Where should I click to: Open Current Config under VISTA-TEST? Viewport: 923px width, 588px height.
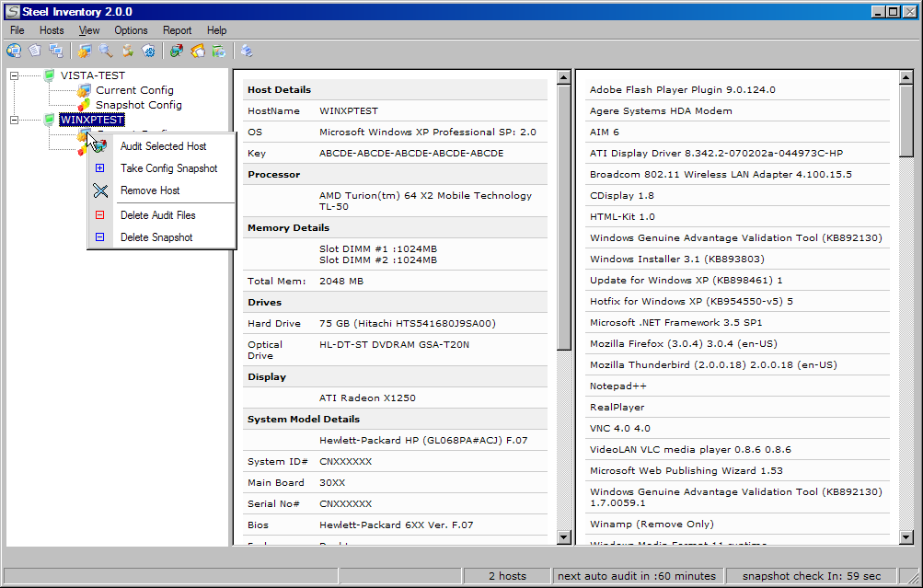coord(134,90)
